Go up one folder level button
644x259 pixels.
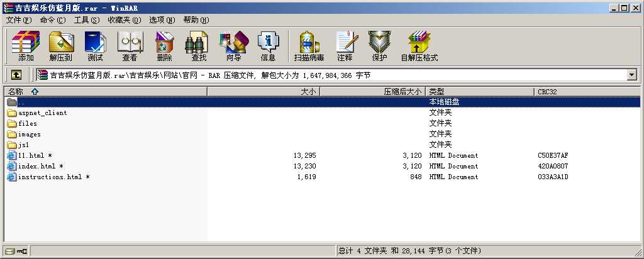coord(16,75)
